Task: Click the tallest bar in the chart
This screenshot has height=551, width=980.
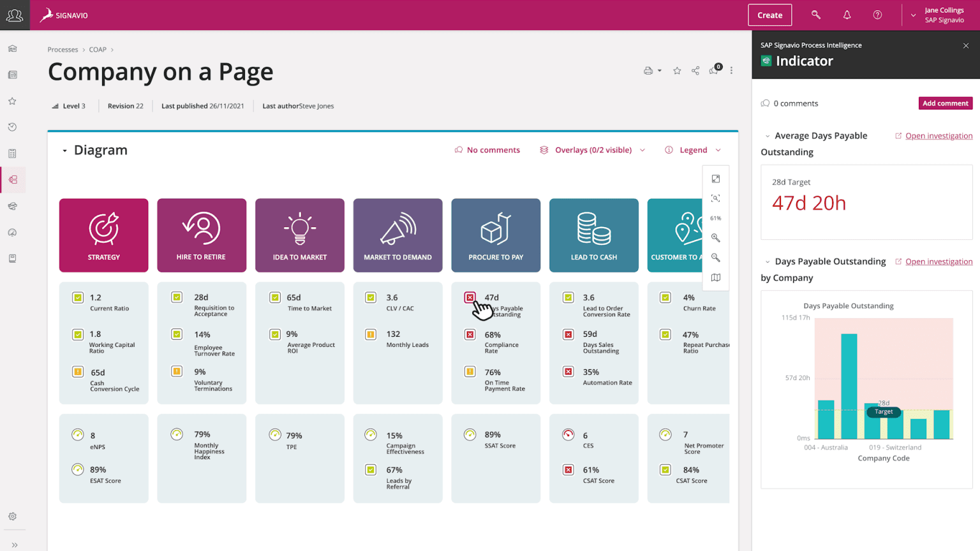Action: (849, 386)
